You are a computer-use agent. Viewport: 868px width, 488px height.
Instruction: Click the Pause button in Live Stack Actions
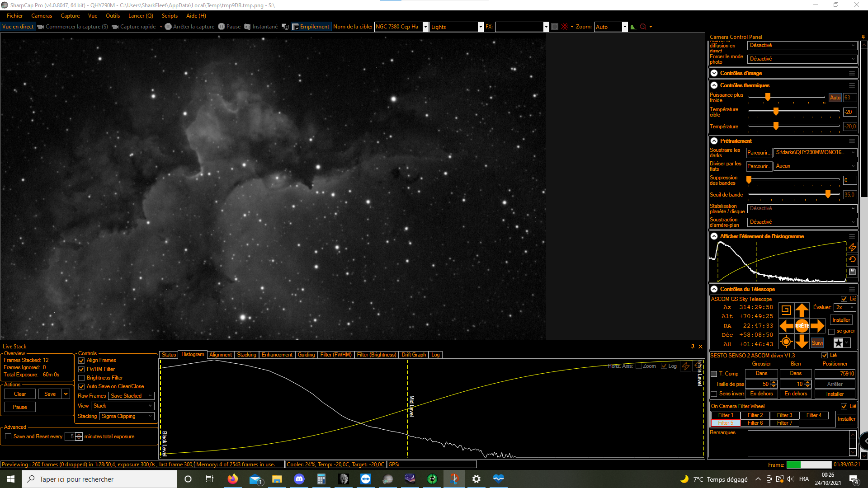[x=20, y=407]
